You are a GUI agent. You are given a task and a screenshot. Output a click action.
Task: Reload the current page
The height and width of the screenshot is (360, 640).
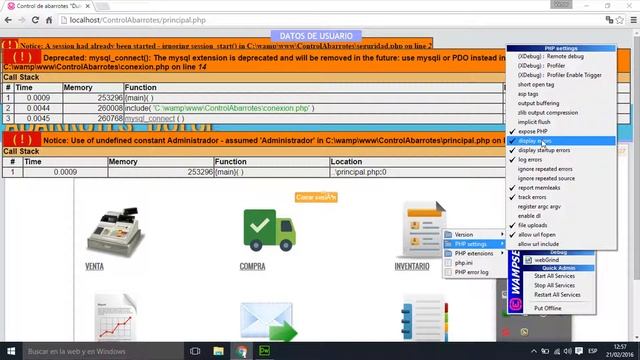pos(35,20)
